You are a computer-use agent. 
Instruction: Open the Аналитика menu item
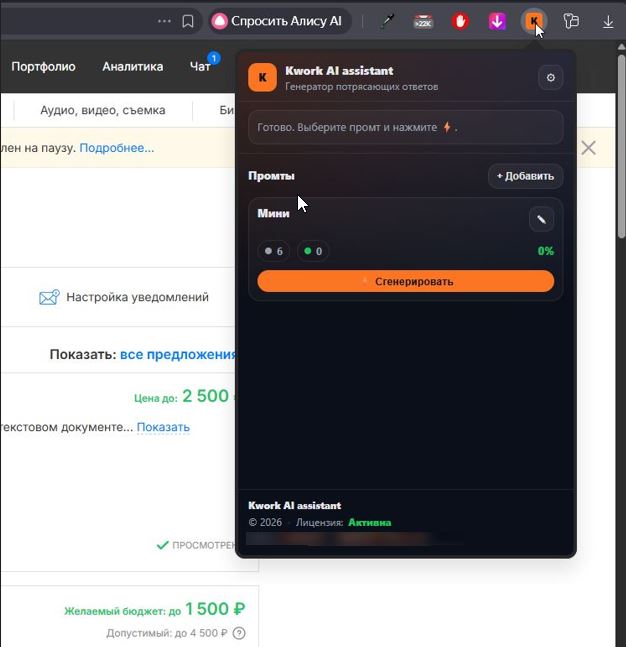(132, 66)
